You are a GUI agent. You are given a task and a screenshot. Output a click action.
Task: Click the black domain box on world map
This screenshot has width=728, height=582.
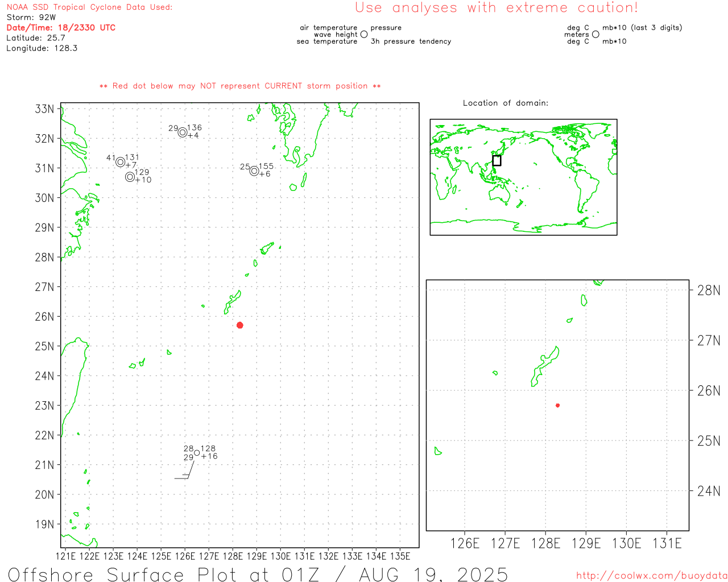point(497,160)
